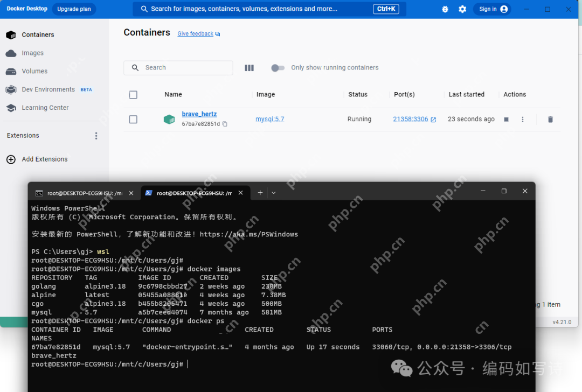Open Dev Environments BETA page
Image resolution: width=582 pixels, height=392 pixels.
[x=57, y=89]
